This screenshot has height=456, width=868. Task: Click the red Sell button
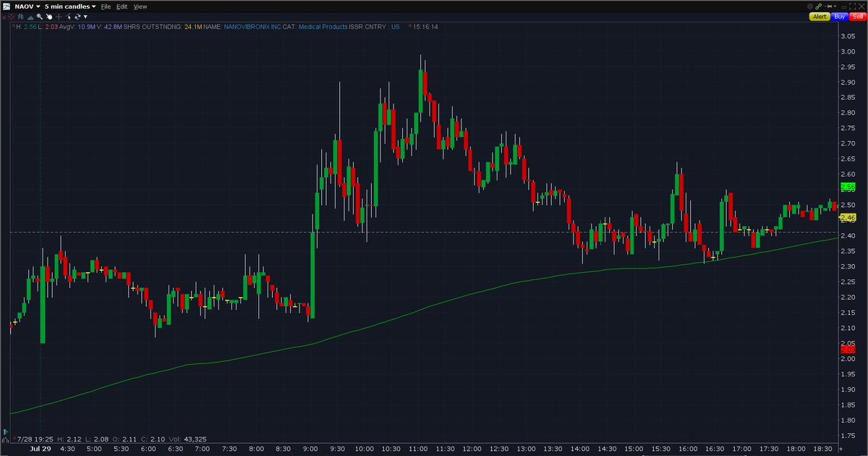tap(858, 17)
